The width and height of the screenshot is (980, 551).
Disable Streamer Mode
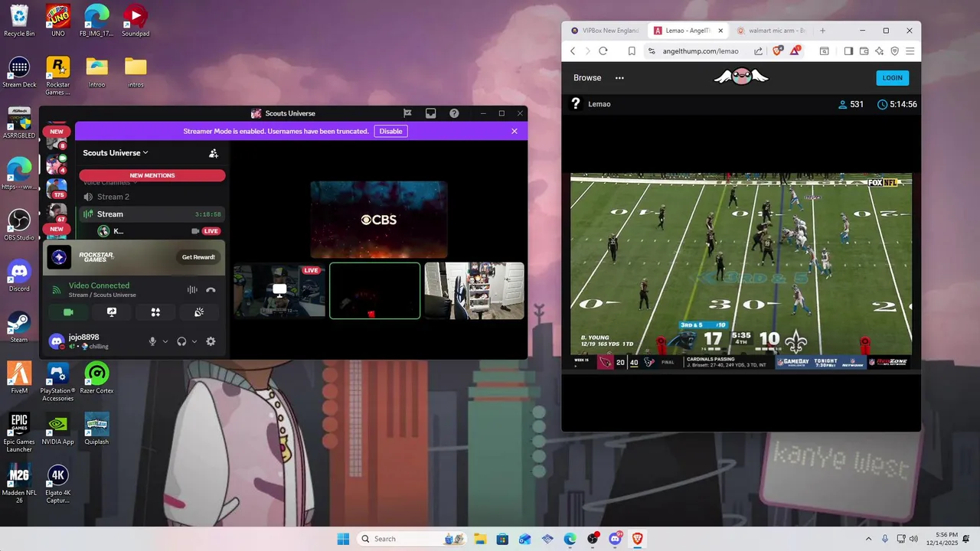390,131
